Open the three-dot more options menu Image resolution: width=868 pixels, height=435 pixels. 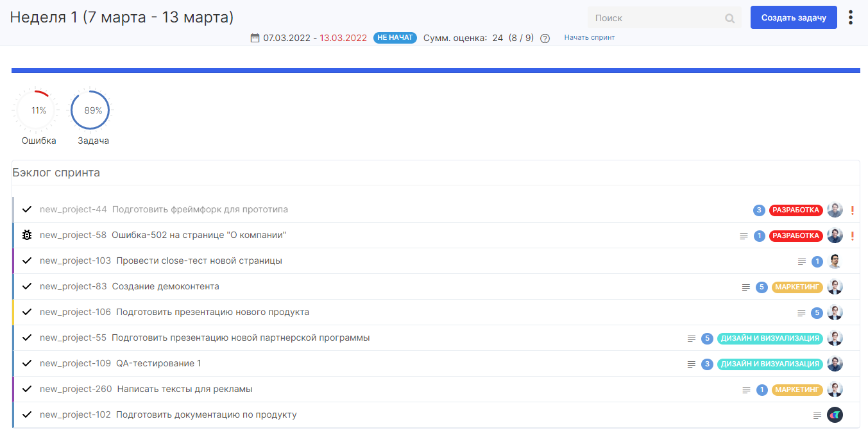point(851,17)
